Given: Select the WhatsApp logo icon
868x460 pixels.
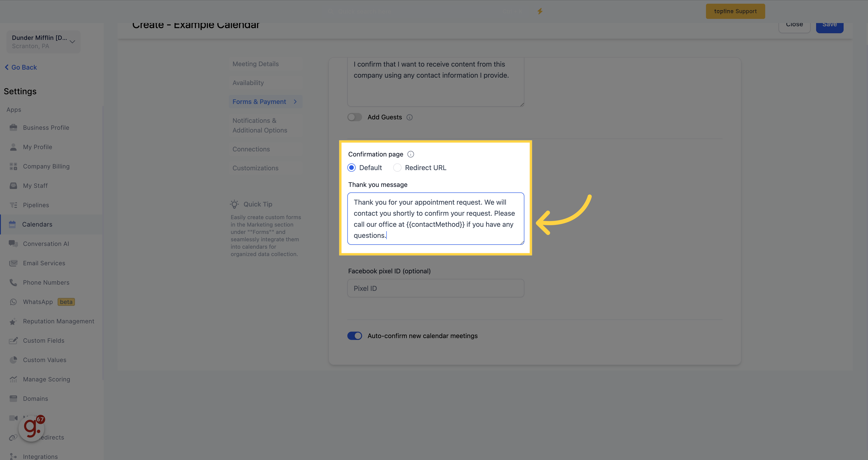Looking at the screenshot, I should (13, 302).
